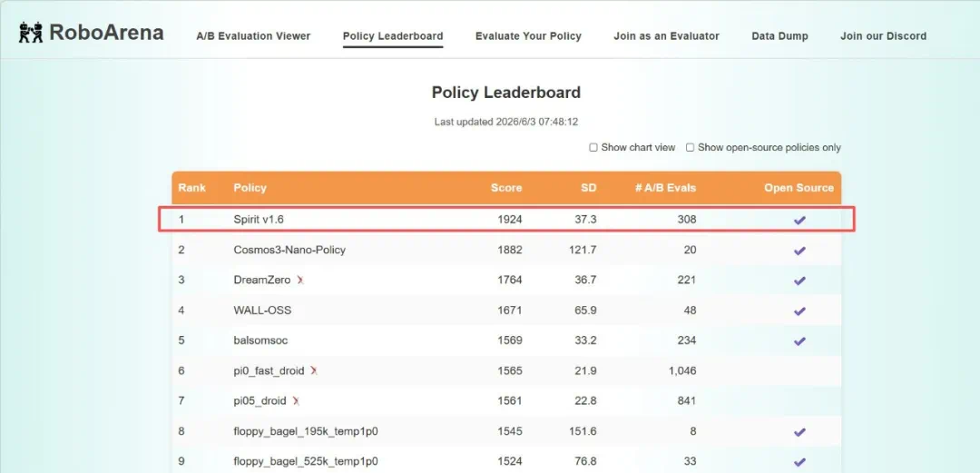Select the WALL-OSS policy name
This screenshot has width=980, height=473.
click(x=262, y=310)
